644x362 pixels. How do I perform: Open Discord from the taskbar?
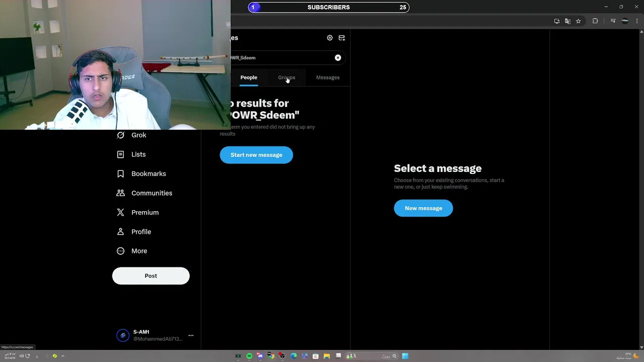260,356
